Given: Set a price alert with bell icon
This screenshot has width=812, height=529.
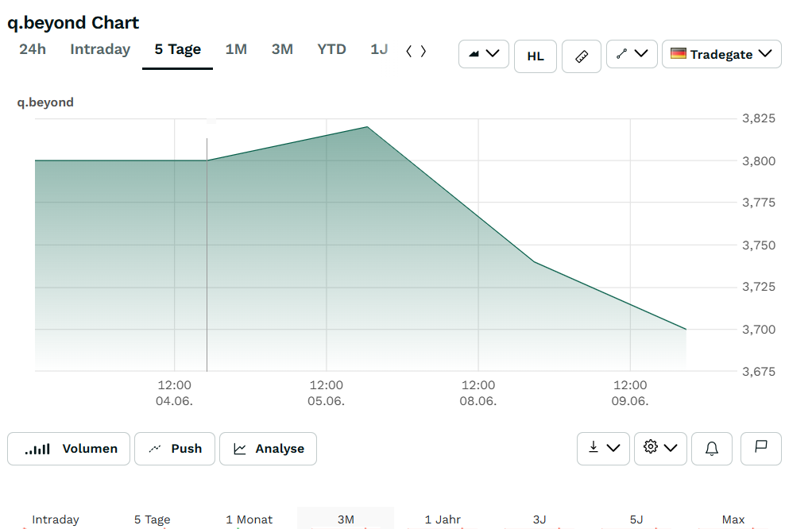Looking at the screenshot, I should 712,449.
